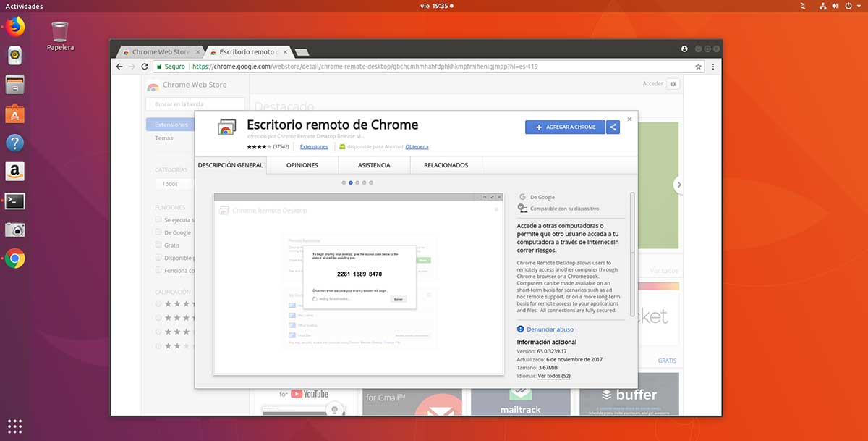Screen dimensions: 868x441
Task: Switch to the Asistencia tab
Action: pos(374,165)
